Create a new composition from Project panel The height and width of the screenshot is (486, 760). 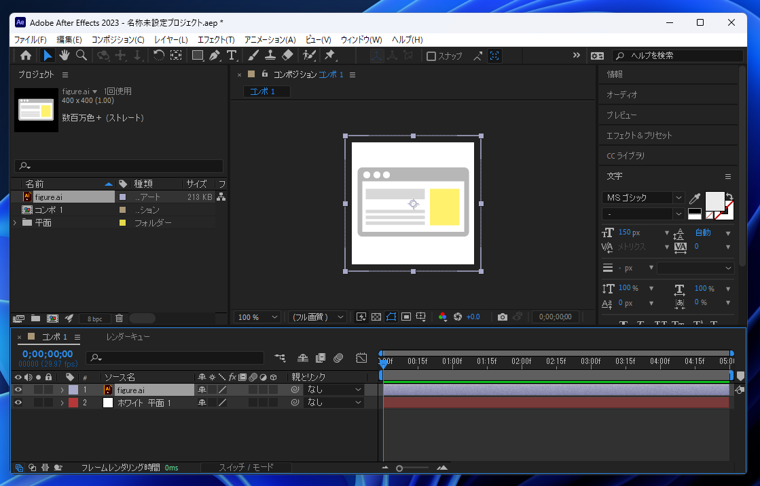click(x=52, y=318)
